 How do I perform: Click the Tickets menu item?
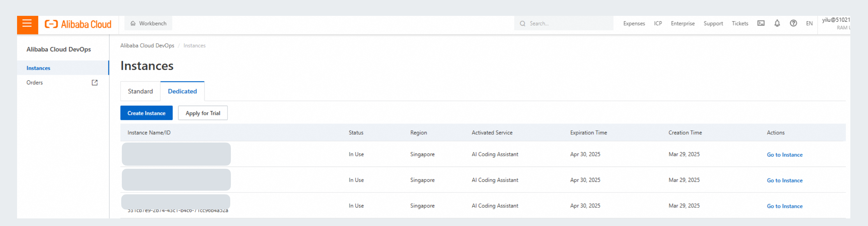[739, 23]
